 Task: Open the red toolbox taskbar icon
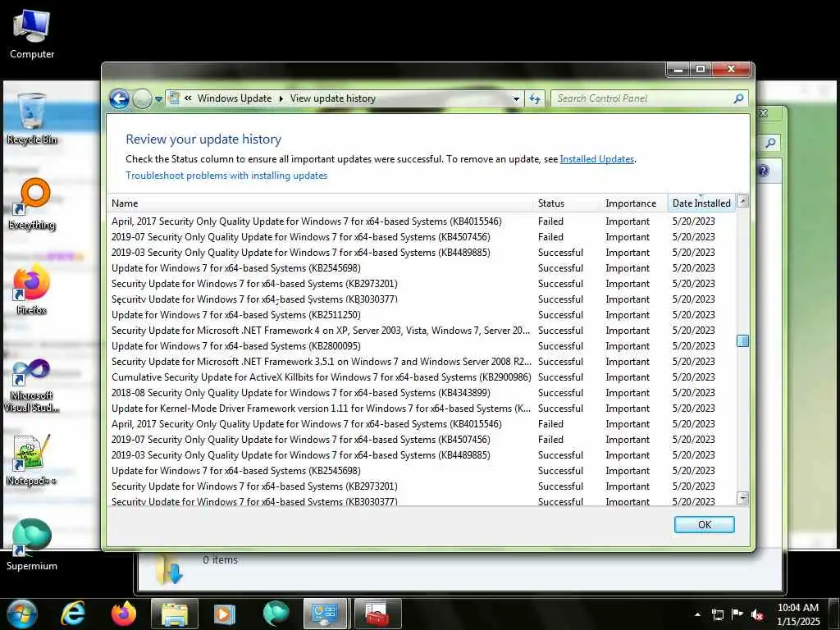click(x=376, y=614)
